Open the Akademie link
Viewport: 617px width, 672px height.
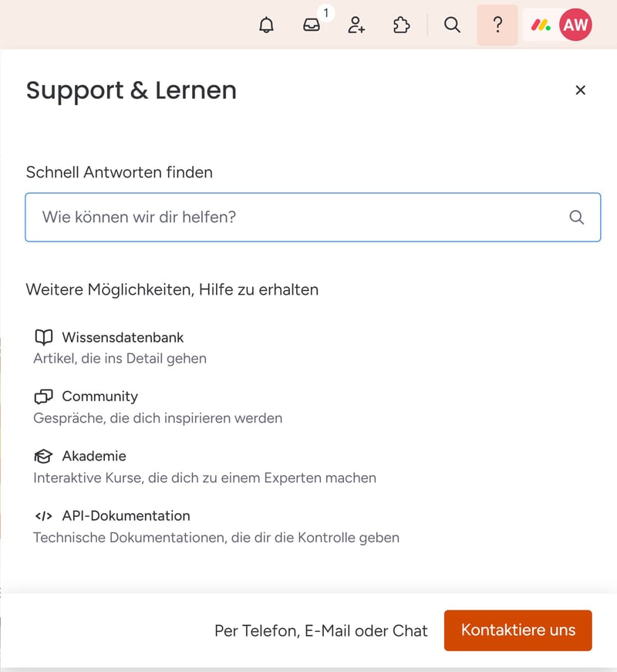coord(94,456)
